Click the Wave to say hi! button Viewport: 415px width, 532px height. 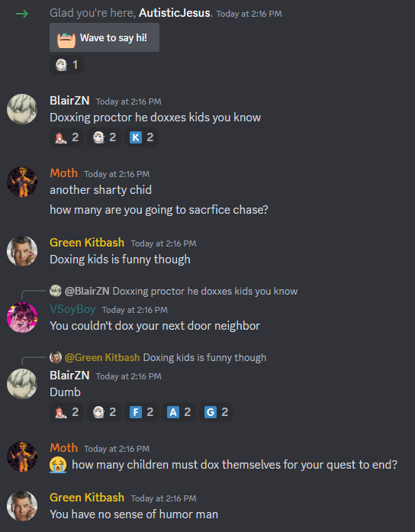105,37
